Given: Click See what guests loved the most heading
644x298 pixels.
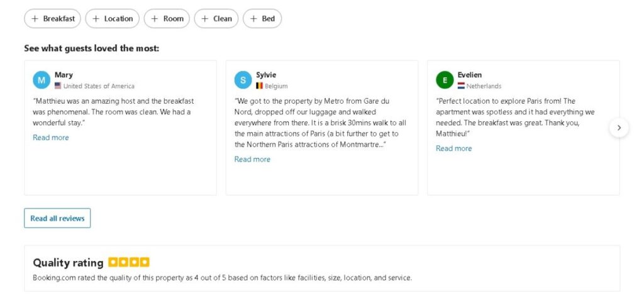Looking at the screenshot, I should click(92, 48).
